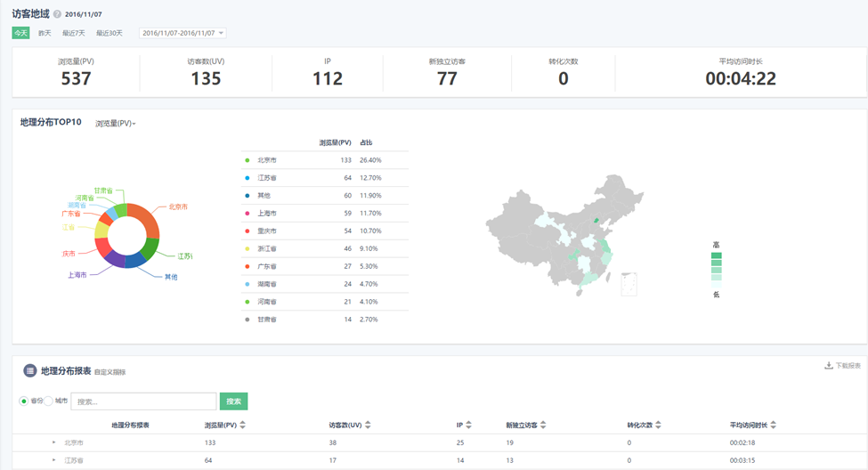Sort table by 访客数(UV) column arrows
This screenshot has height=470, width=868.
coord(368,425)
